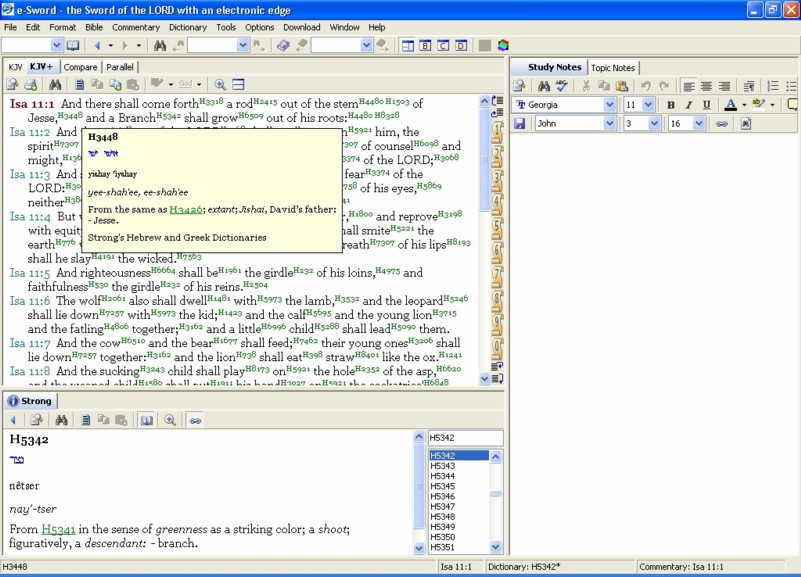The width and height of the screenshot is (801, 577).
Task: Open the Georgia font dropdown
Action: point(610,105)
